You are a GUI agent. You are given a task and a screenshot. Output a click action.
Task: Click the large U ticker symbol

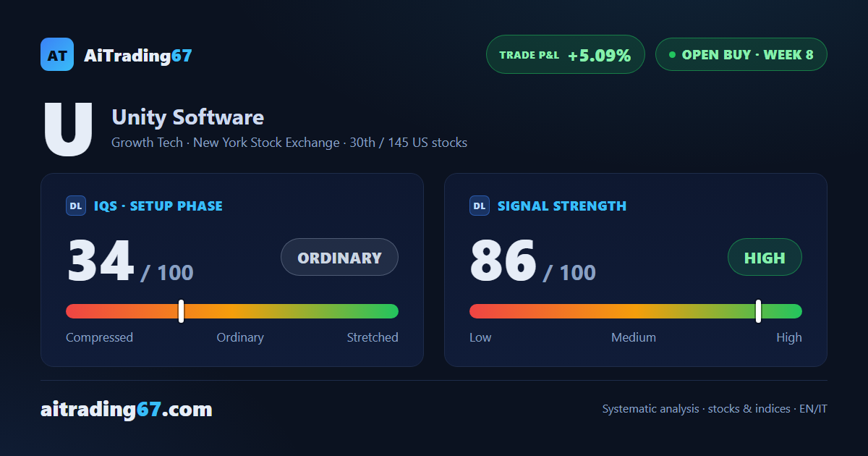pyautogui.click(x=68, y=130)
